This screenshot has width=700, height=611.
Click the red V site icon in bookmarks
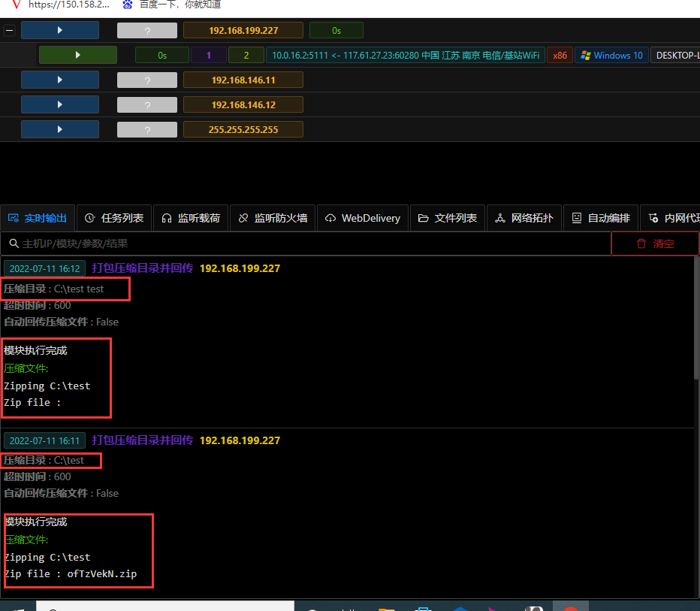pyautogui.click(x=17, y=5)
